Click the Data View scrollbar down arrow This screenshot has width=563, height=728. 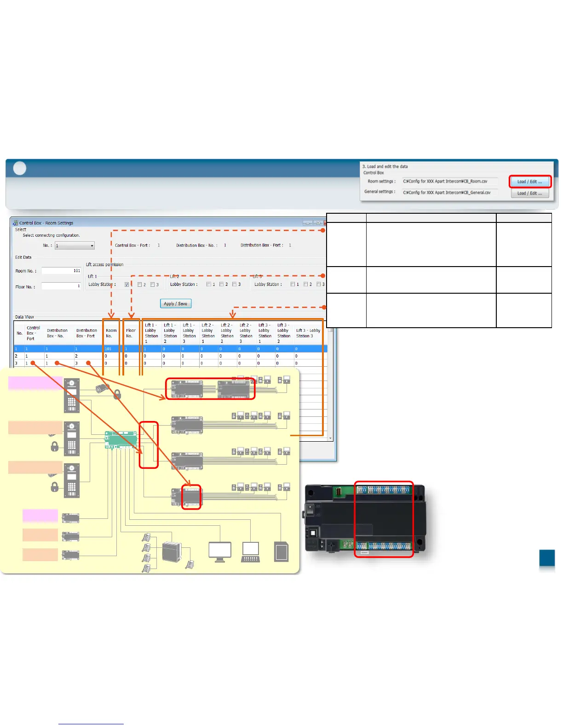tap(330, 438)
